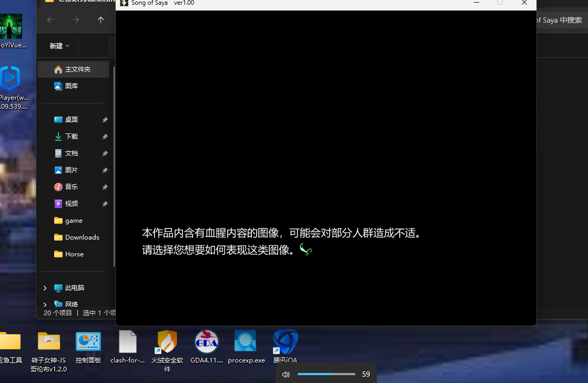Open the 控制面板 desktop icon
Viewport: 588px width, 383px height.
pos(88,342)
